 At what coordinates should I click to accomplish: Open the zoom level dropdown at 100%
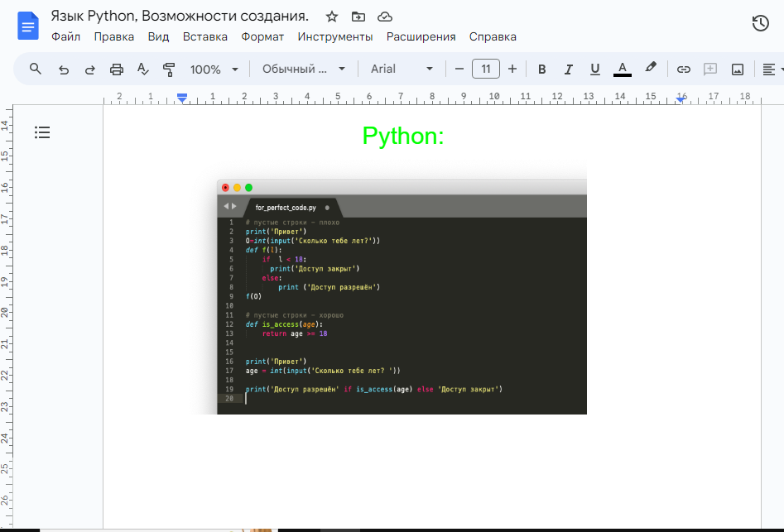(214, 69)
